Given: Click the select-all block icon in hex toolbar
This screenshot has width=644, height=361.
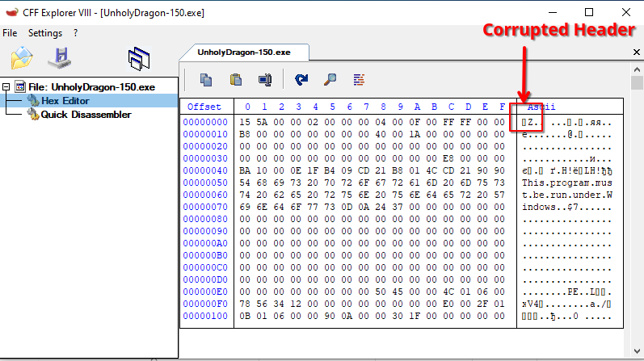Looking at the screenshot, I should (264, 79).
